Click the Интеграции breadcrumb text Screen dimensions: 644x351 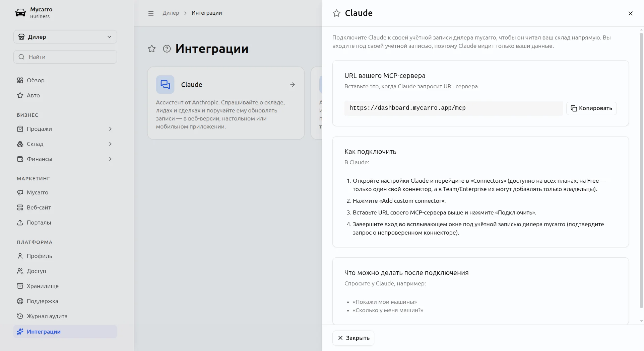[207, 13]
